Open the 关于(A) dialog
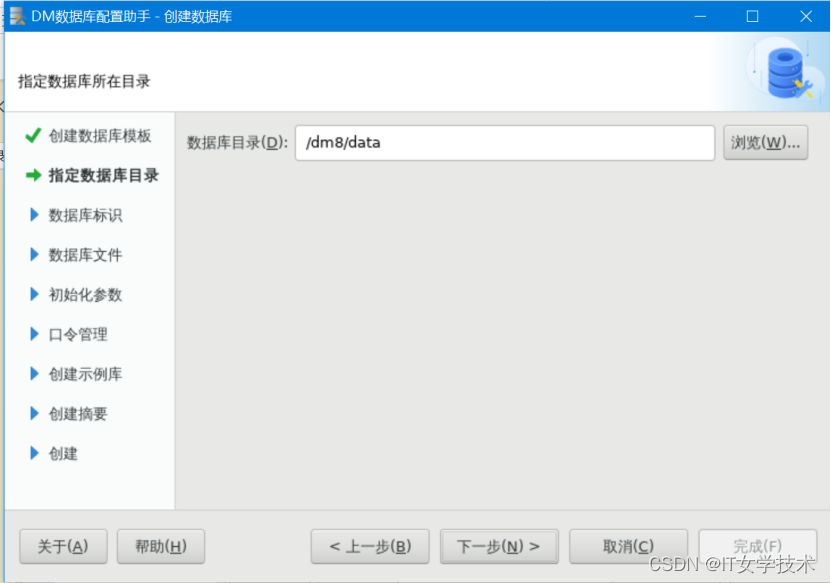Image resolution: width=831 pixels, height=583 pixels. tap(63, 546)
